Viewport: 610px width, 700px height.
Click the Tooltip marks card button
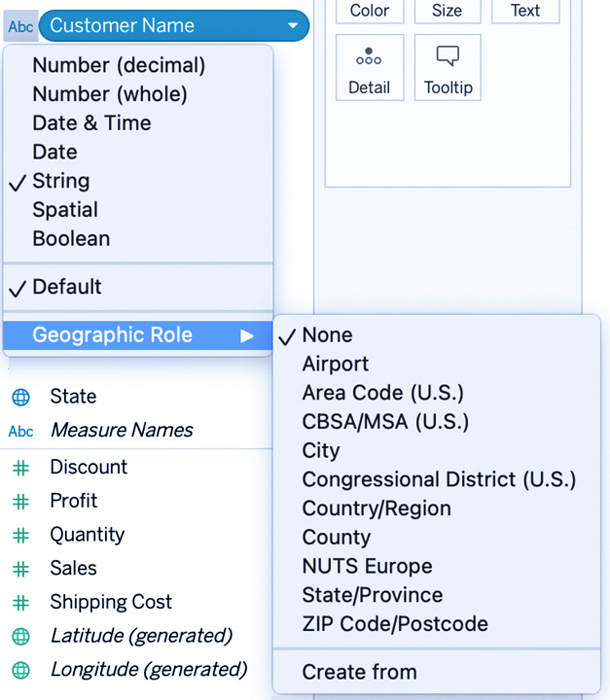pos(448,68)
